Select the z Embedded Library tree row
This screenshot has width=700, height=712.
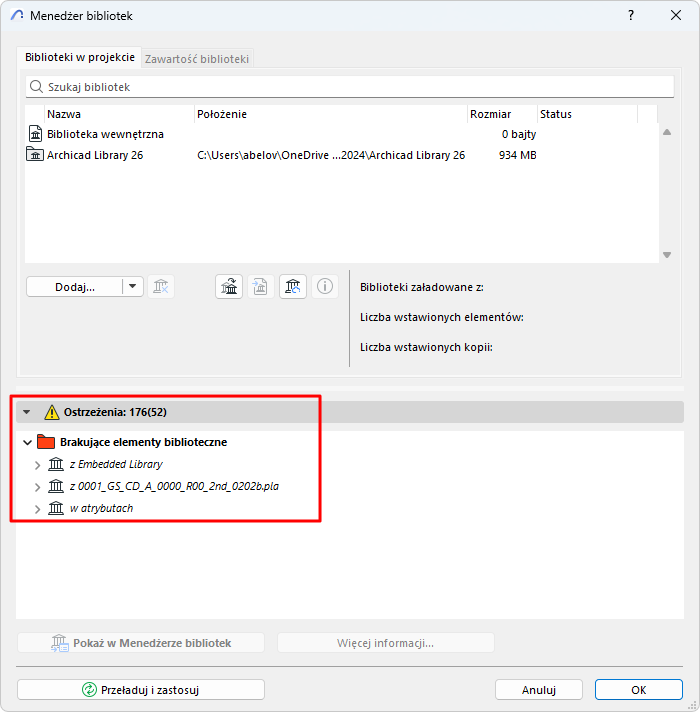click(x=116, y=464)
